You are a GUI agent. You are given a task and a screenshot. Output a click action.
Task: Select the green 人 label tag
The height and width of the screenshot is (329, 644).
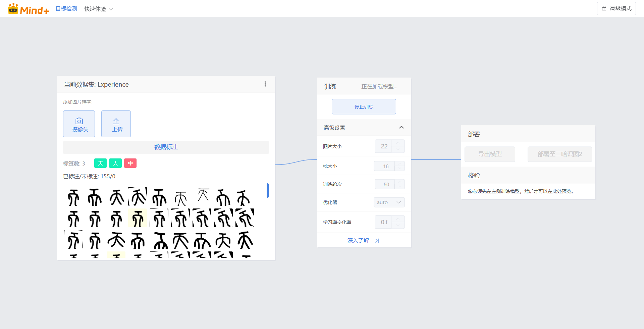(x=115, y=163)
